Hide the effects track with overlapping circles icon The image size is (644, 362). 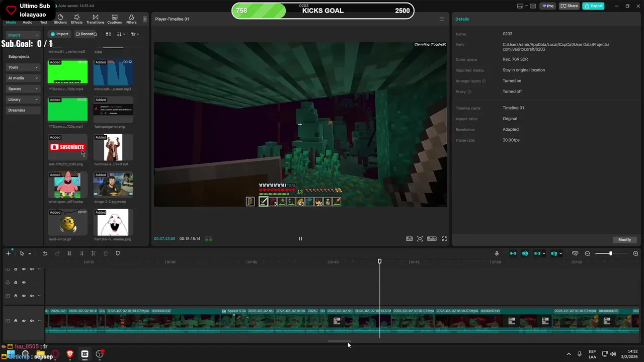click(x=24, y=283)
